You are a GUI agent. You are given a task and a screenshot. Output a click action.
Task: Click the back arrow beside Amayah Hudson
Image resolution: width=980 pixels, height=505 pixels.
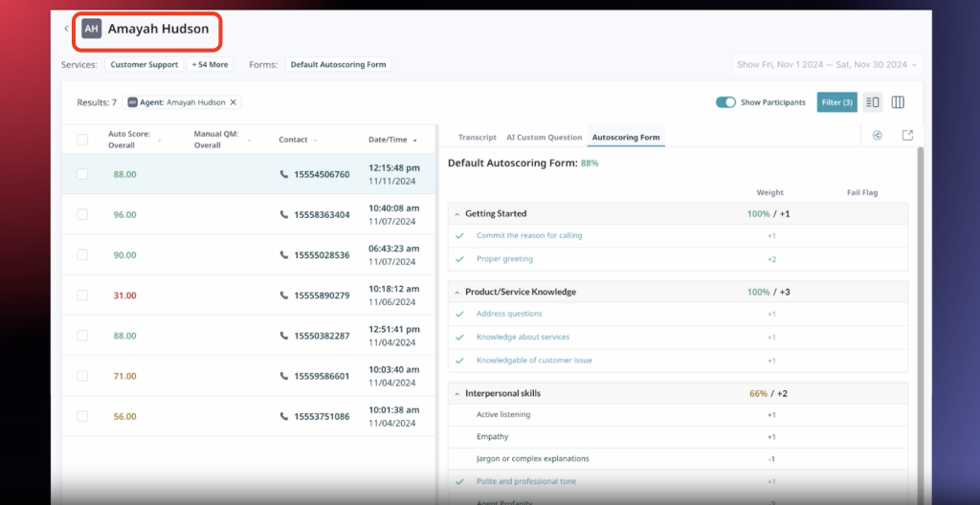66,29
